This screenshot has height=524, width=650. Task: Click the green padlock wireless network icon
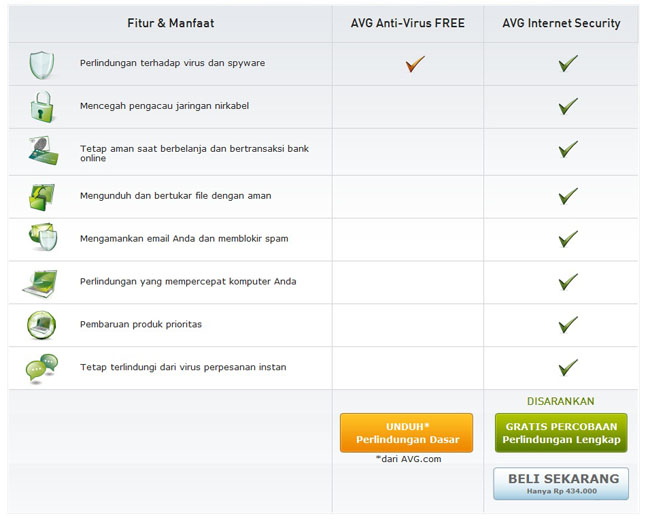tap(41, 106)
